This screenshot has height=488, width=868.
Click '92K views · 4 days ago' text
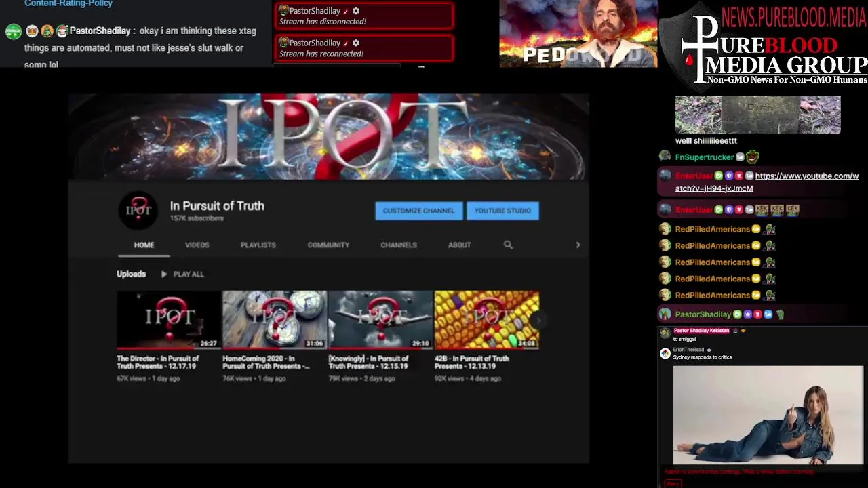pos(468,378)
